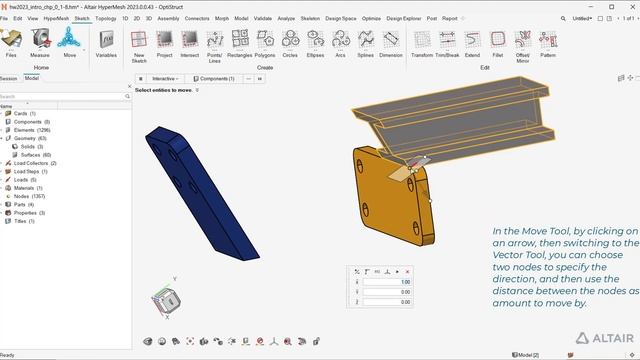Click the fit-all view control icon
The width and height of the screenshot is (640, 360).
point(190,341)
